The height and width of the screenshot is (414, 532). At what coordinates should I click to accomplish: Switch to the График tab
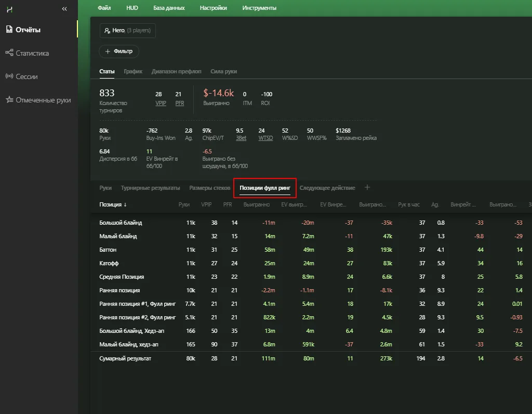pyautogui.click(x=133, y=71)
